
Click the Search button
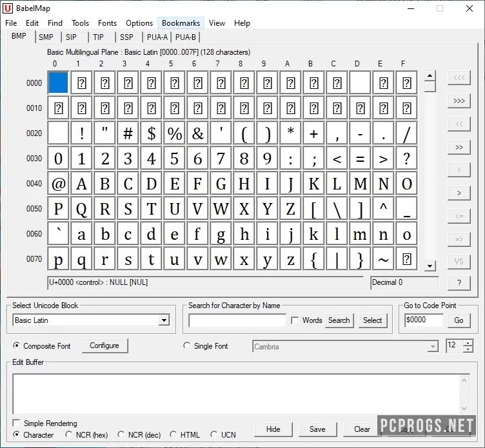point(339,320)
